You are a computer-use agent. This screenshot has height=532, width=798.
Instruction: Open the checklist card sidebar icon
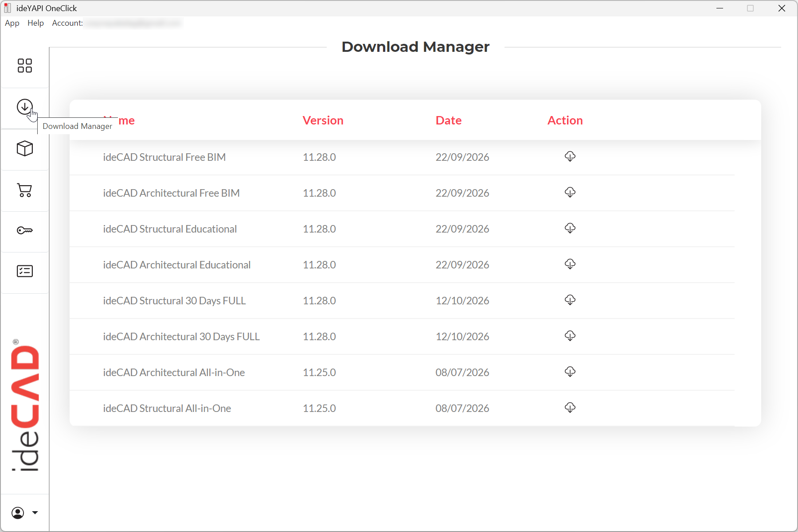tap(25, 271)
